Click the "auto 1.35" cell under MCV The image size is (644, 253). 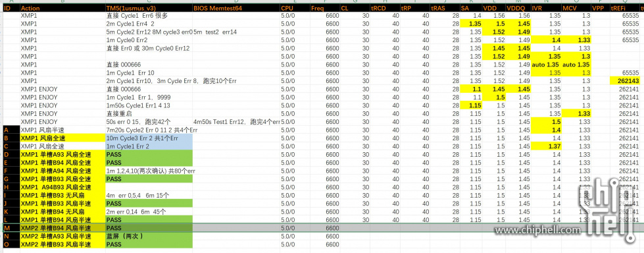(x=576, y=65)
